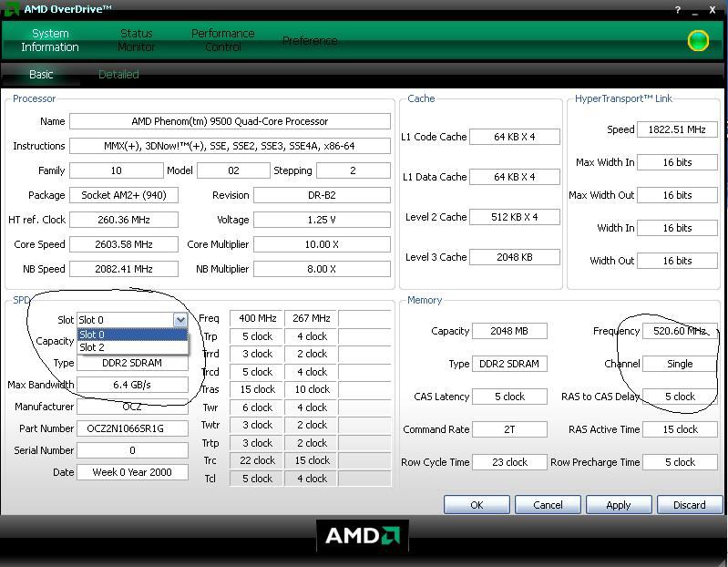Click the Instructions field
Screen dimensions: 728x567
[230, 146]
